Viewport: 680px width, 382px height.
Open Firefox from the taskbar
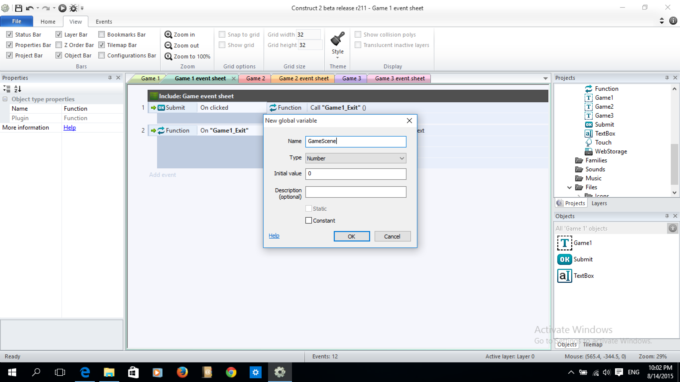pos(182,372)
